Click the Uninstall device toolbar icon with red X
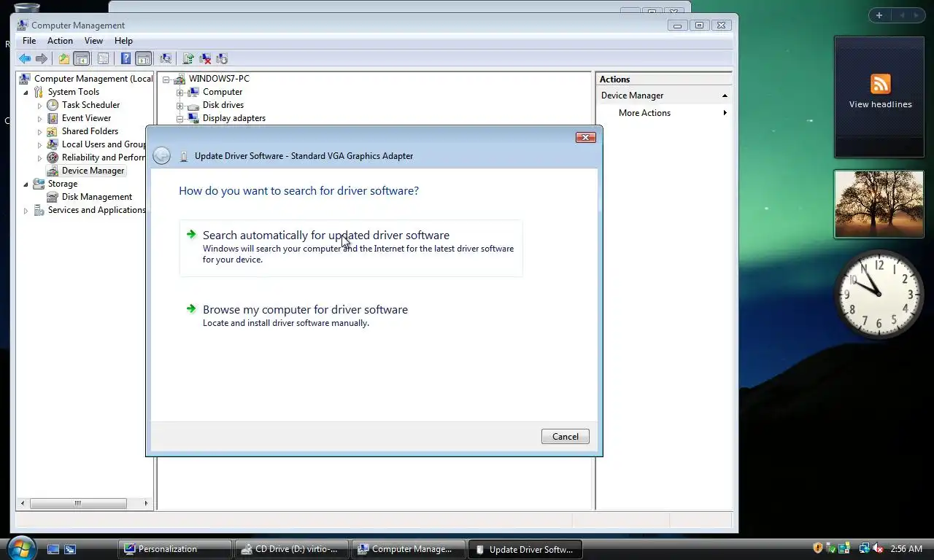This screenshot has width=934, height=560. (205, 59)
